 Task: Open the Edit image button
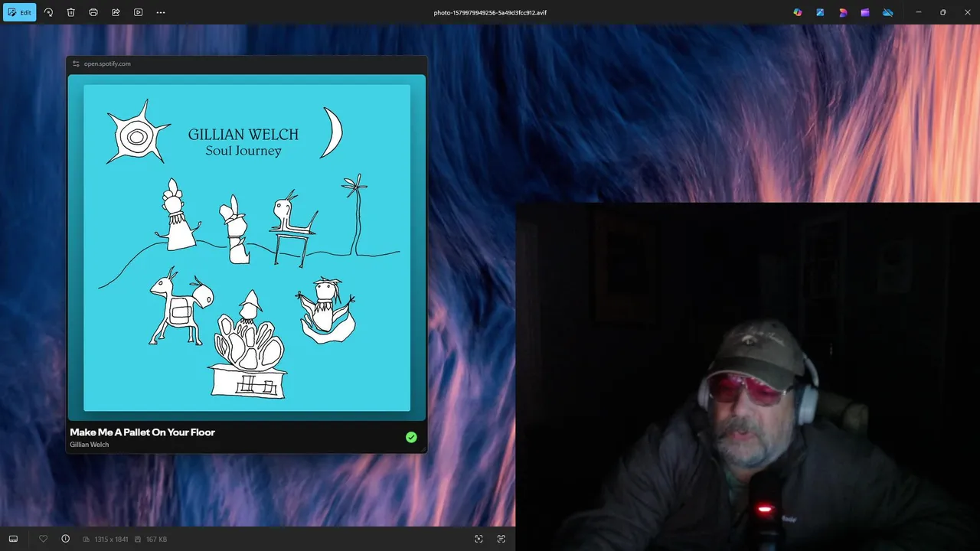20,12
